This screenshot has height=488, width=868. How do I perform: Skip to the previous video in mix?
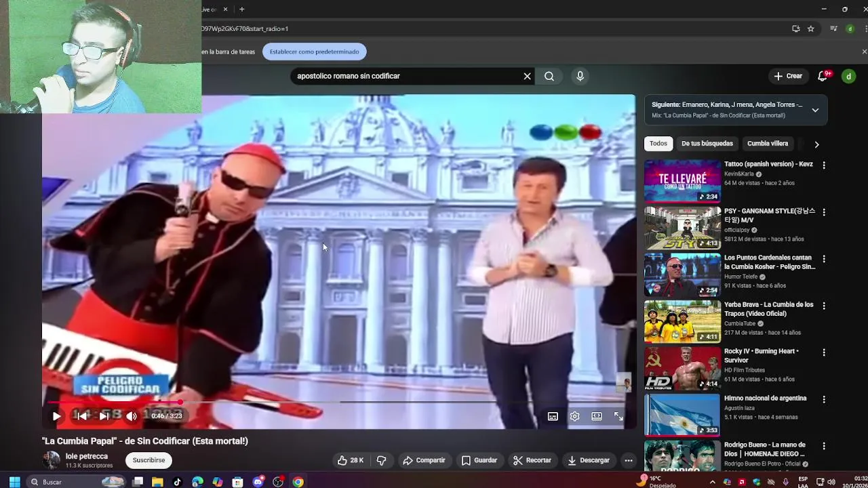point(81,416)
